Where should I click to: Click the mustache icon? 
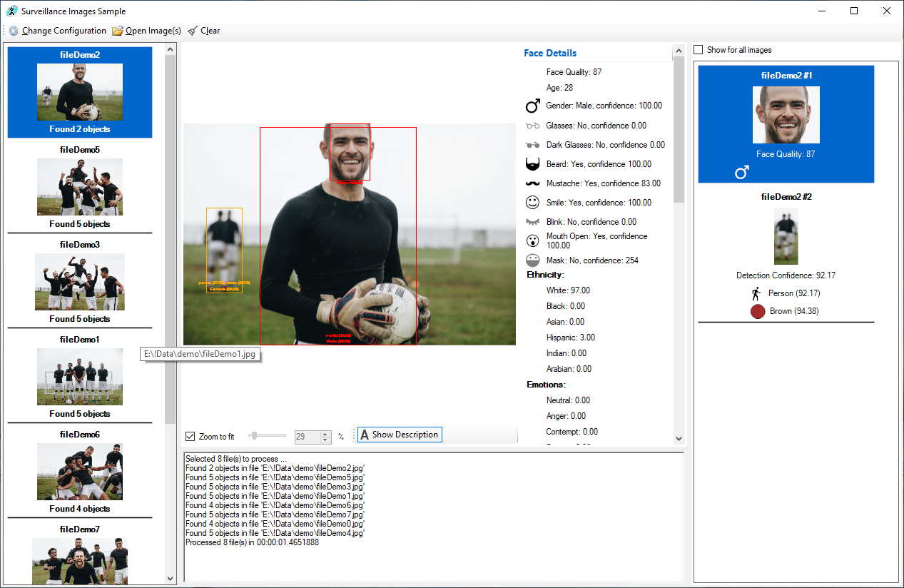(x=532, y=183)
